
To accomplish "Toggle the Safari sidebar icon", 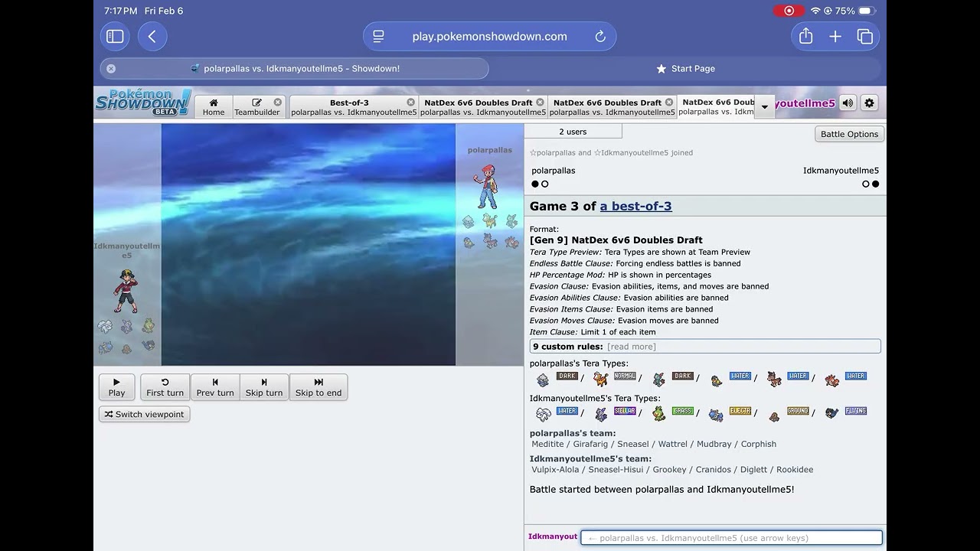I will 115,37.
